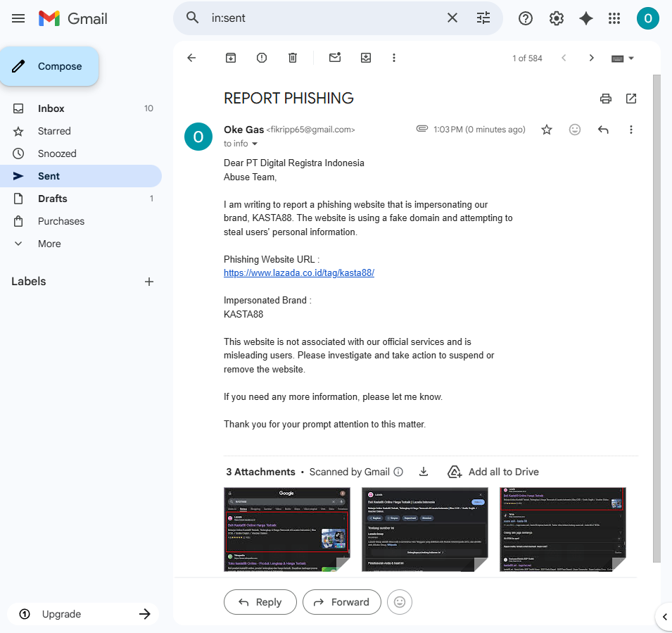Open the Google apps grid
The height and width of the screenshot is (633, 672).
tap(614, 18)
